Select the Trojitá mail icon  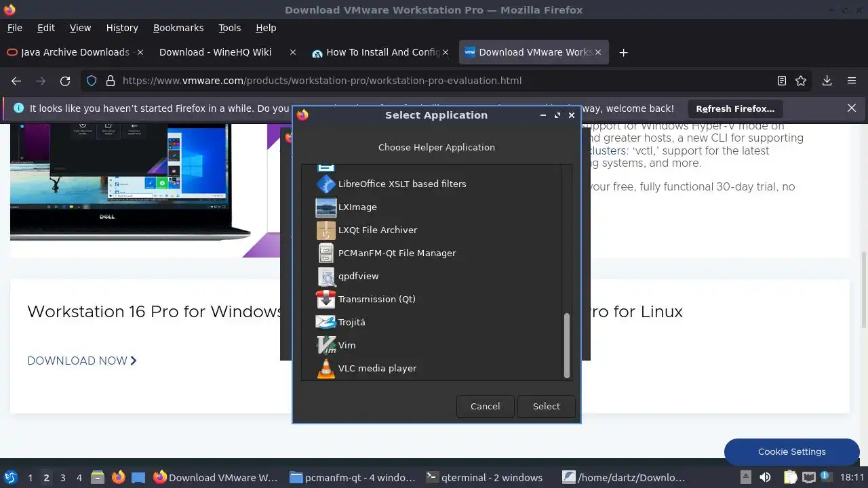pos(326,322)
